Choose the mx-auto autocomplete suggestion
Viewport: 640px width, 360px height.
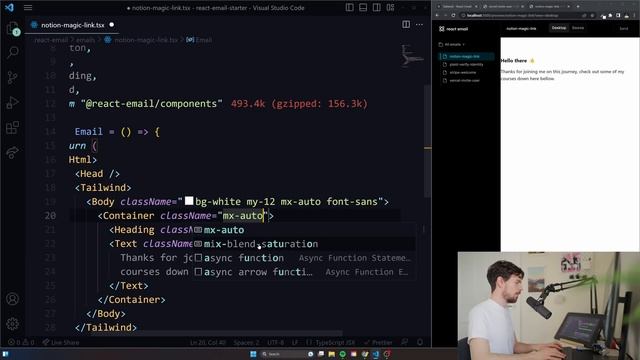[x=304, y=230]
